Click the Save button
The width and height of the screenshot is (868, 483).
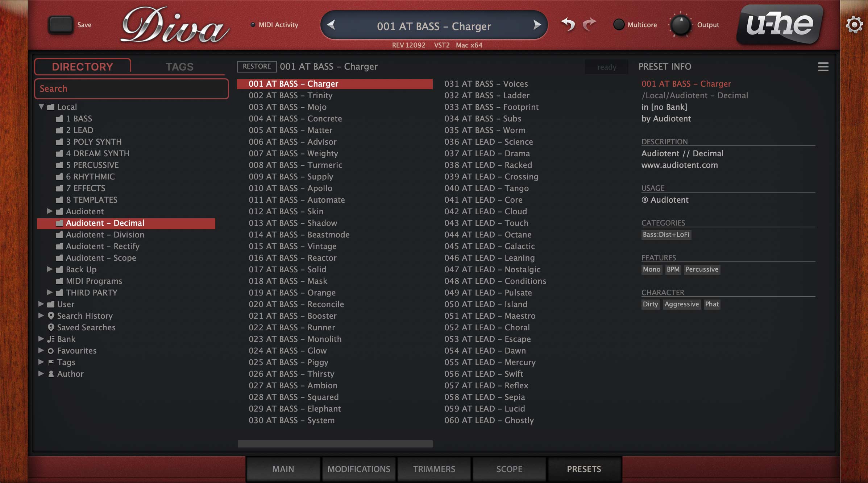[x=61, y=25]
